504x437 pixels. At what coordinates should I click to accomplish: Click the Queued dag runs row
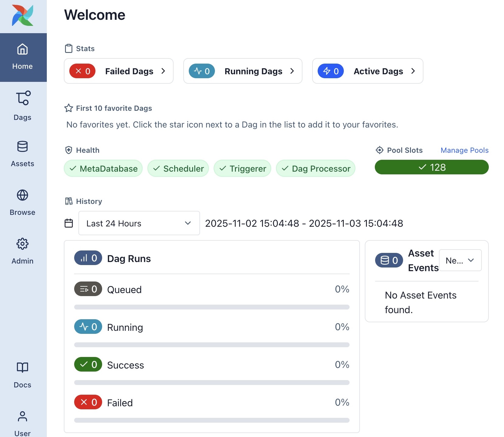coord(212,289)
